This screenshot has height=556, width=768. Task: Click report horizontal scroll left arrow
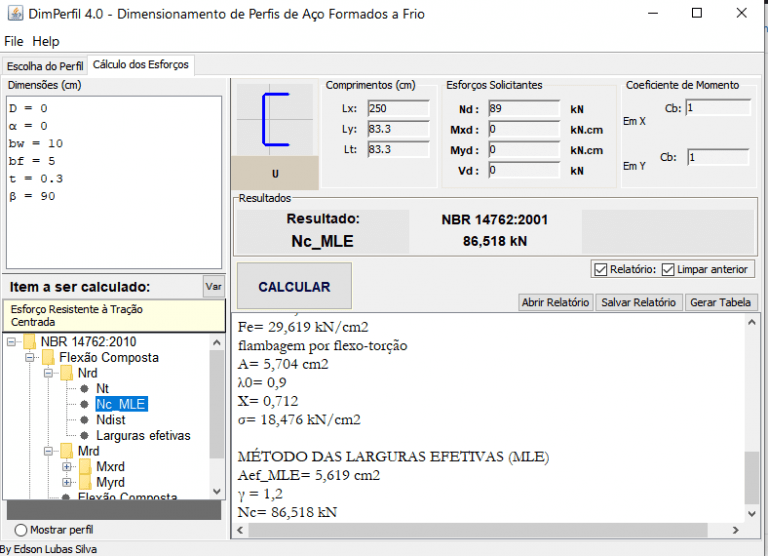point(240,530)
